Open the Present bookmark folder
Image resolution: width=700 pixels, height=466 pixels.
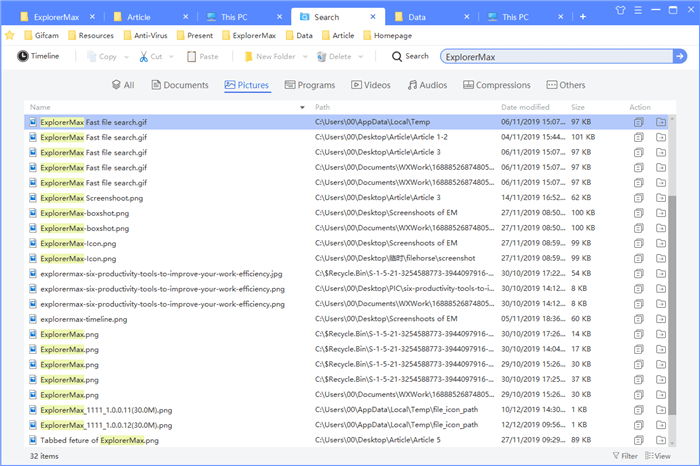195,35
